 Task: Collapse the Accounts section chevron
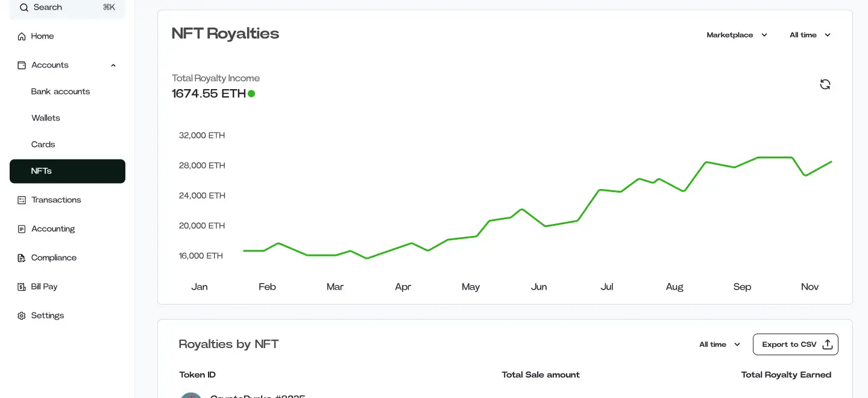pos(113,65)
